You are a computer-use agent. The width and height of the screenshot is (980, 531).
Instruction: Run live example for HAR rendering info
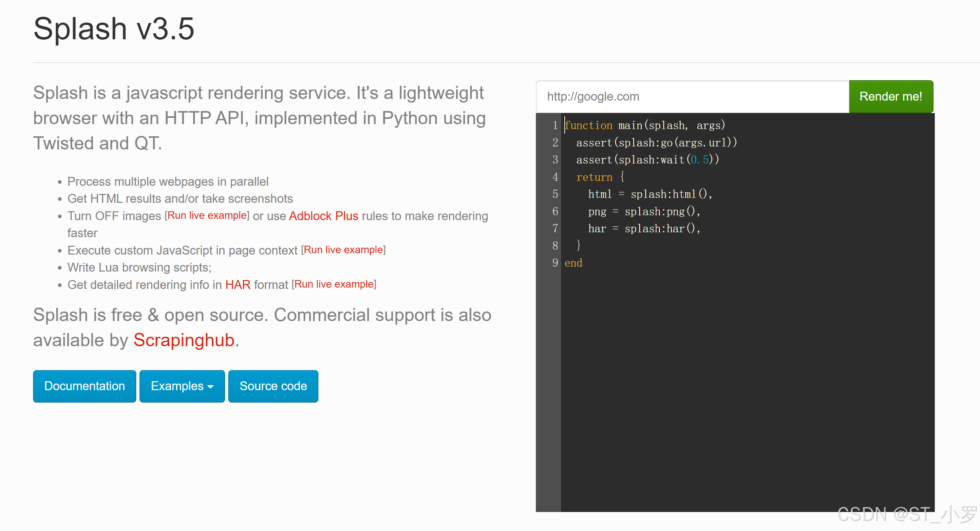[x=334, y=284]
